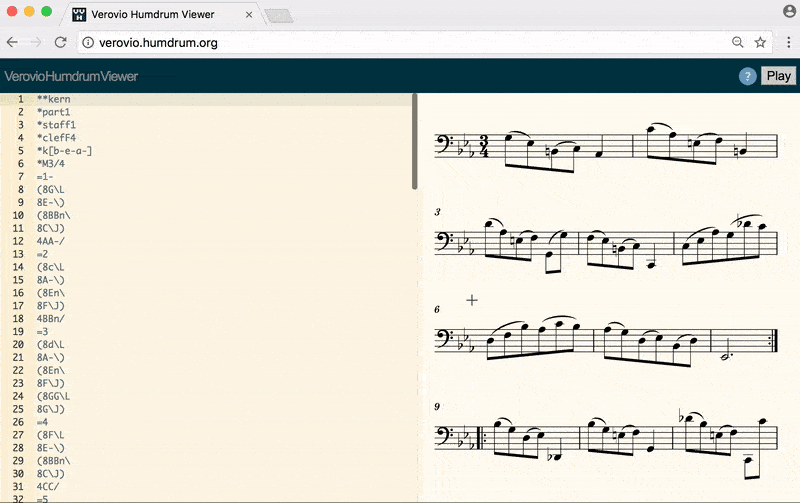Viewport: 800px width, 503px height.
Task: Click line 12 text 4AA-/
Action: (51, 241)
